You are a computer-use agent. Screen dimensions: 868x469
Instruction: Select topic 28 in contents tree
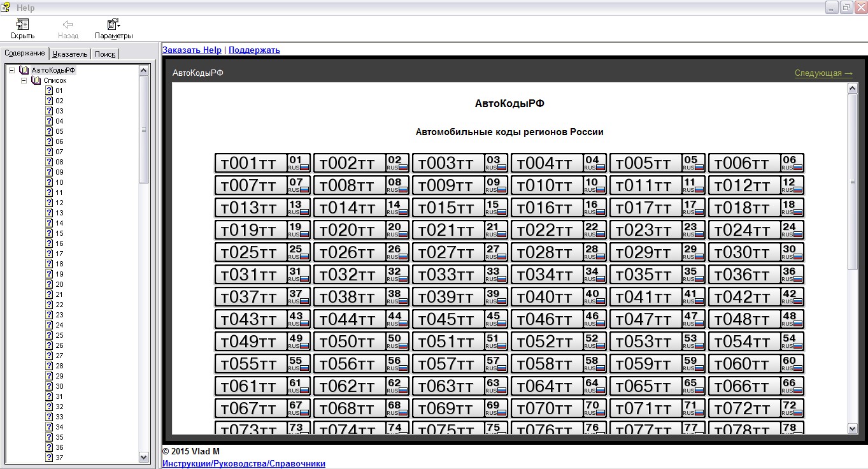pyautogui.click(x=59, y=366)
